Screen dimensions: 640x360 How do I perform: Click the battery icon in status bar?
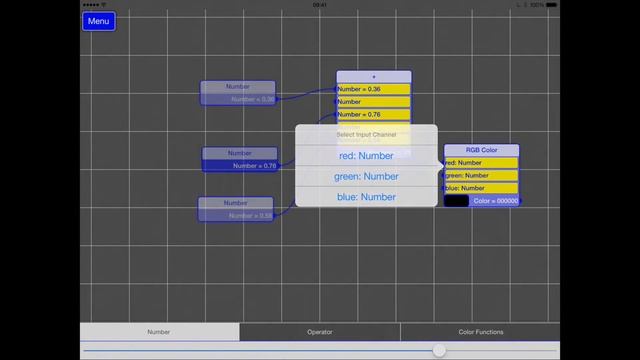(x=551, y=5)
